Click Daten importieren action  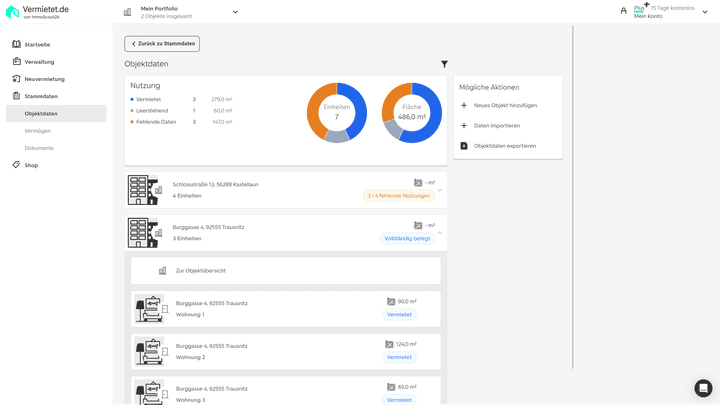497,125
